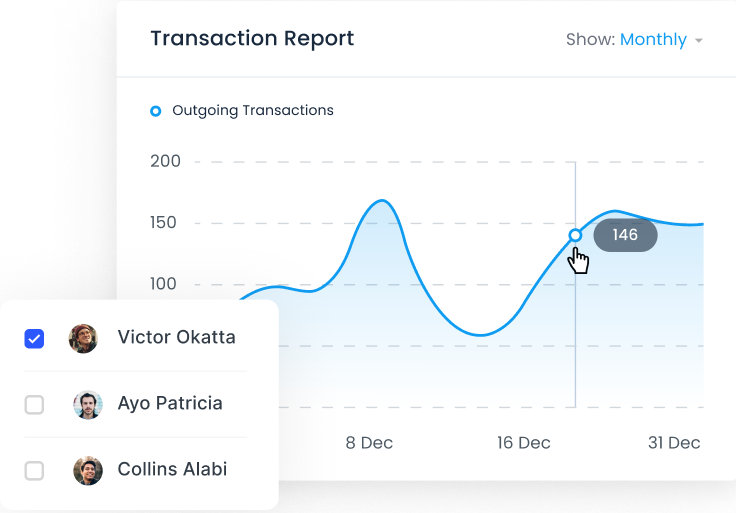Click Ayo Patricia's avatar picture

click(88, 405)
